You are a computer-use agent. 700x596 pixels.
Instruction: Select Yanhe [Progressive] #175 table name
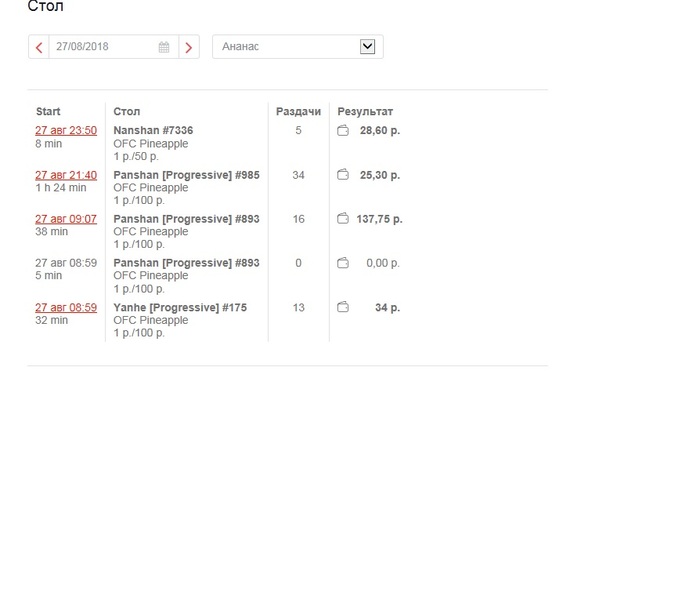(180, 308)
